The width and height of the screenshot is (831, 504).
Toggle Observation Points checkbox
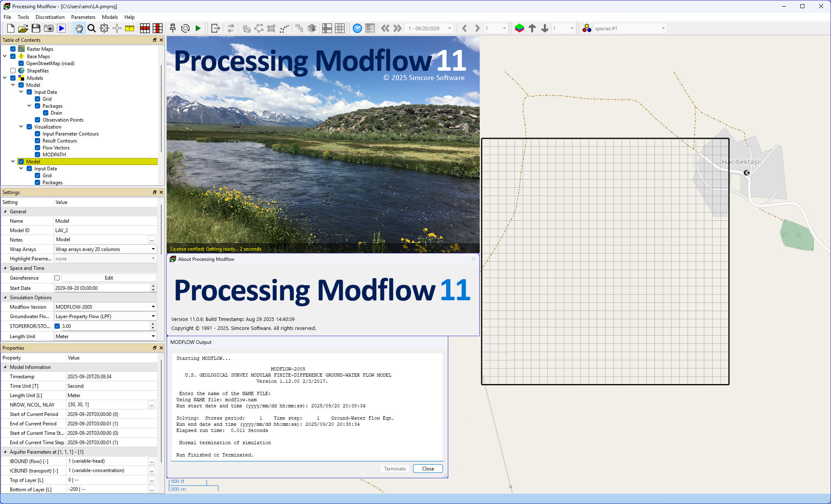point(38,120)
